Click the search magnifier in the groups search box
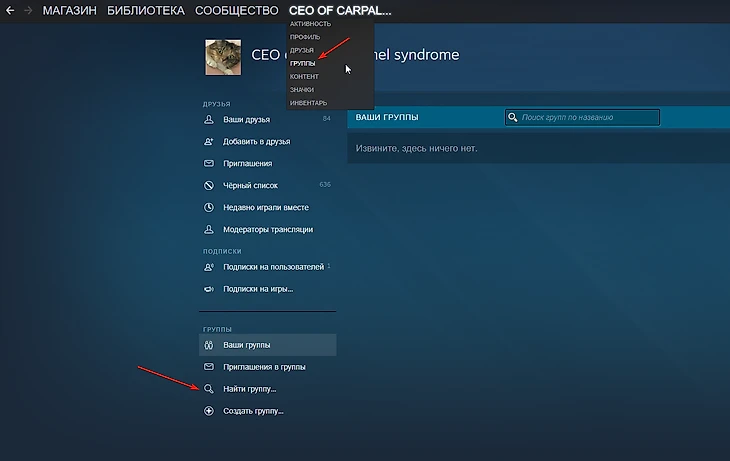 pos(513,117)
